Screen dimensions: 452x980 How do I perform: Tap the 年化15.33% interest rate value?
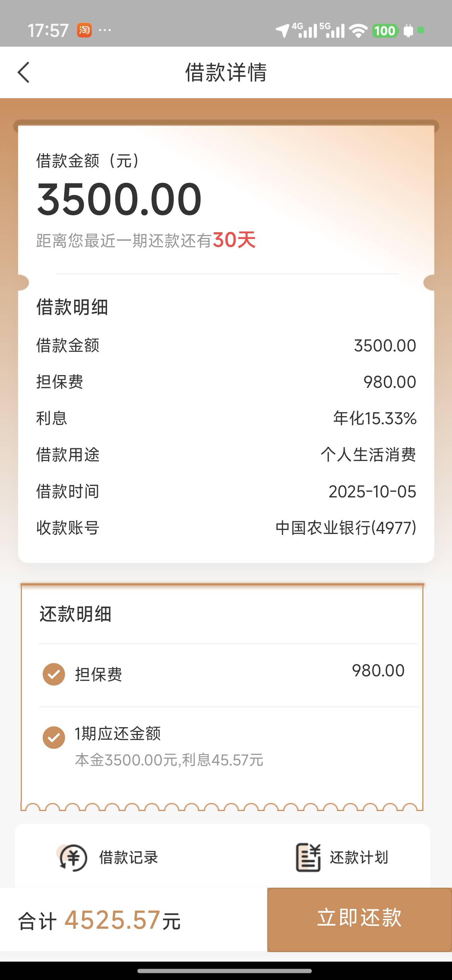click(374, 418)
